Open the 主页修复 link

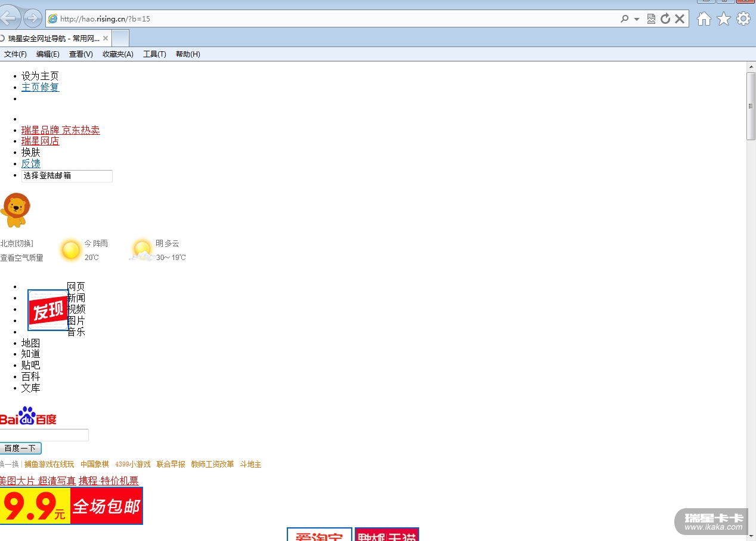[x=41, y=88]
